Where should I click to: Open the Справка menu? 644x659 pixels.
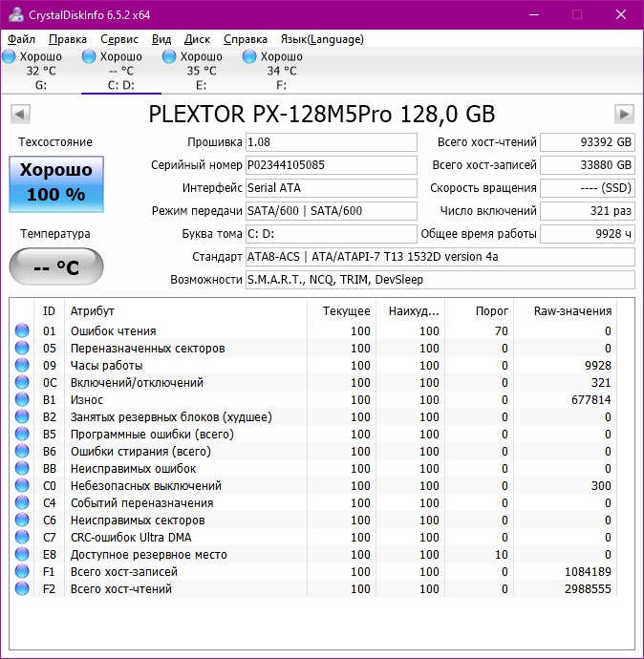(x=245, y=39)
